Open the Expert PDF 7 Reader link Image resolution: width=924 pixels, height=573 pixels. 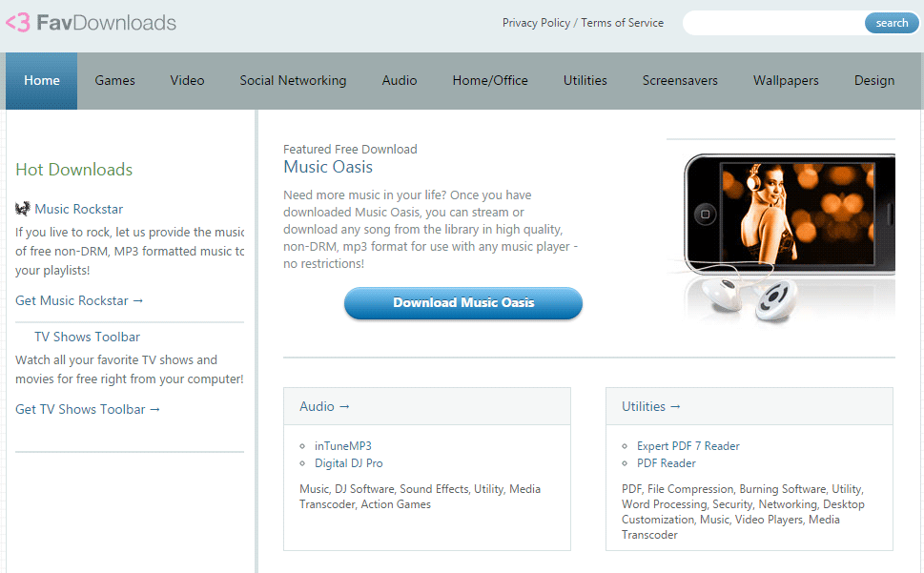688,446
